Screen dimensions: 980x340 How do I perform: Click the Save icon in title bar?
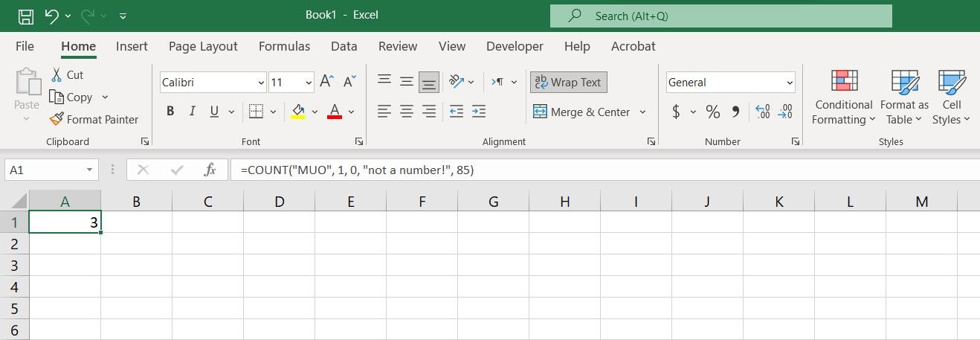tap(25, 16)
